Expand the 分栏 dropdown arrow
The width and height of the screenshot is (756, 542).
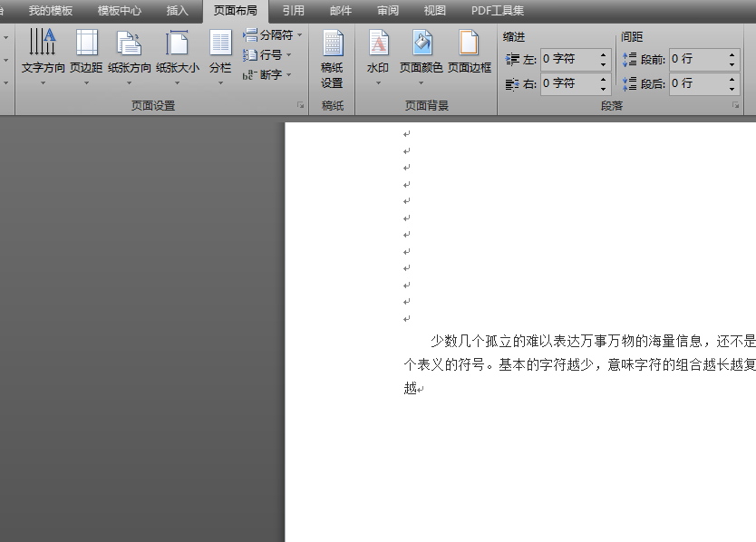pyautogui.click(x=220, y=83)
